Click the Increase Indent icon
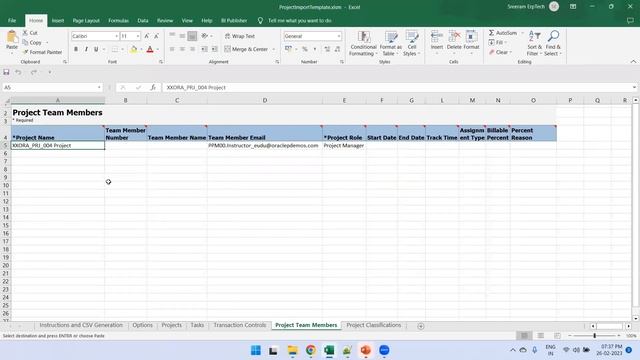 click(215, 49)
